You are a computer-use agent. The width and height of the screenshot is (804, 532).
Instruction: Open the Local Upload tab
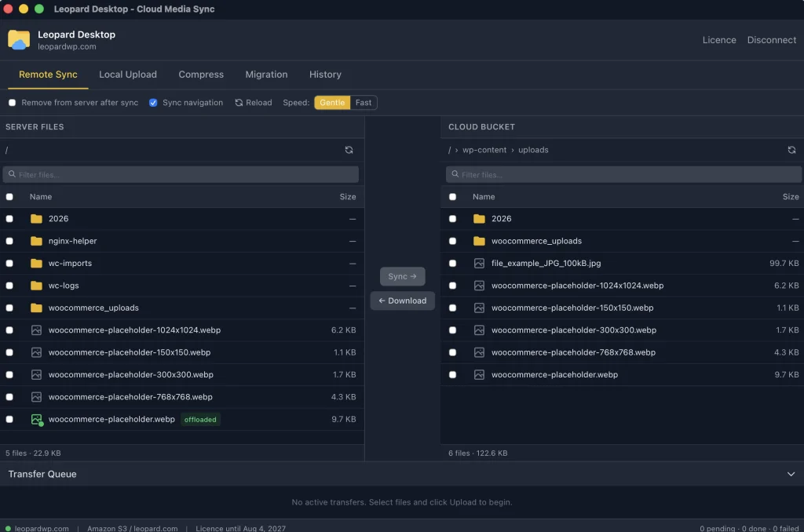click(x=128, y=75)
